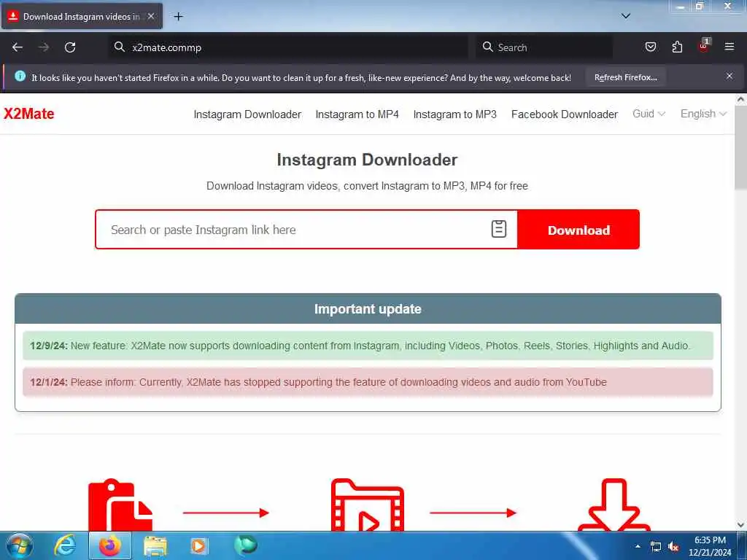
Task: Click the red paste clipboard illustration icon
Action: click(x=120, y=505)
